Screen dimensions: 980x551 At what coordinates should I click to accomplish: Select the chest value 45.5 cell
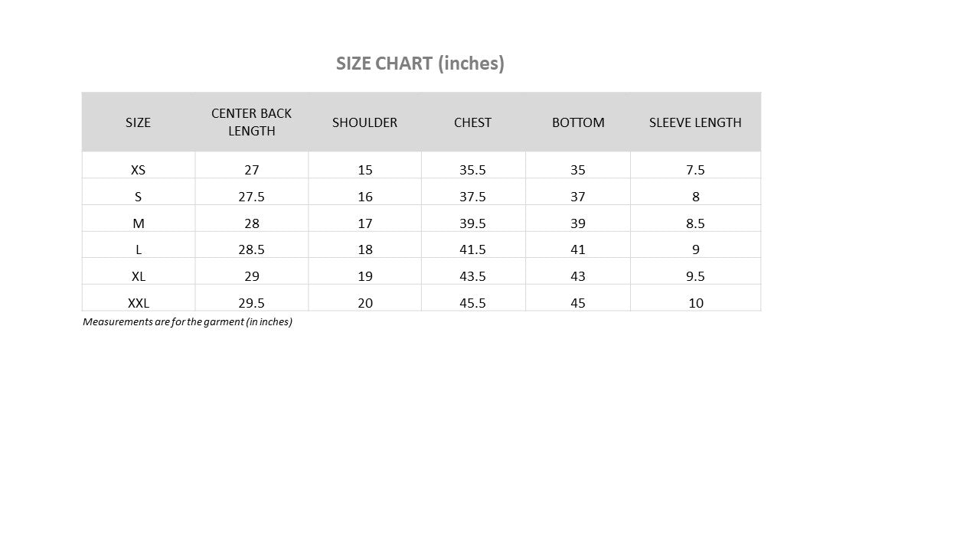click(x=472, y=303)
